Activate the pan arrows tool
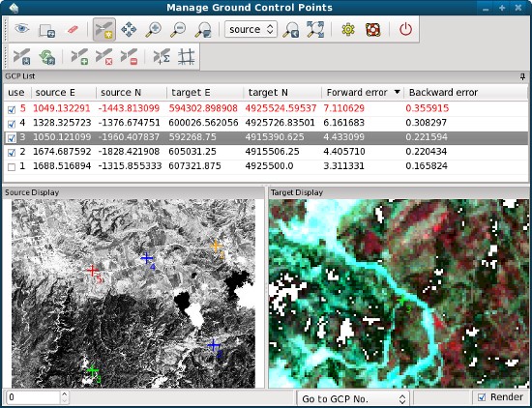532x408 pixels. 129,30
